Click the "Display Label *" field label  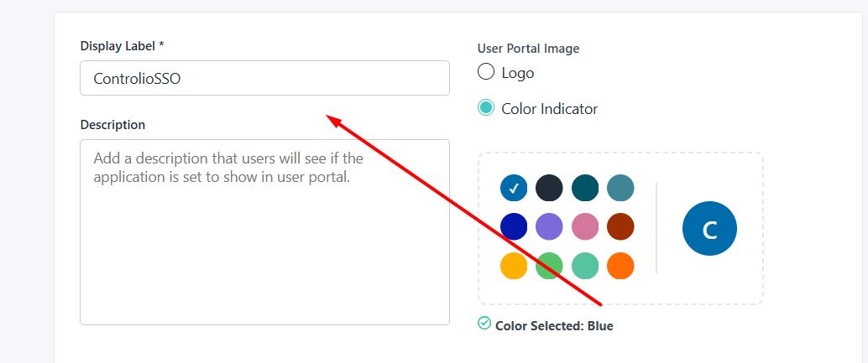123,46
